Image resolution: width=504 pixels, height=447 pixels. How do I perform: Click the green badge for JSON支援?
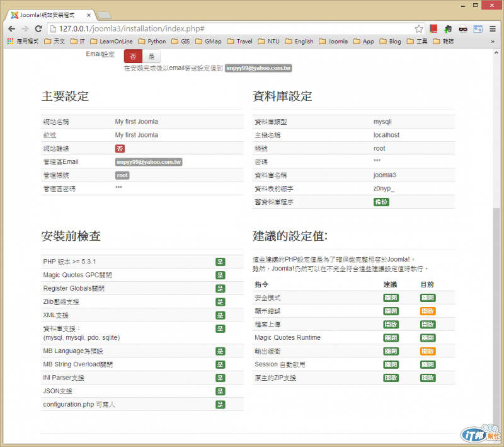click(220, 391)
